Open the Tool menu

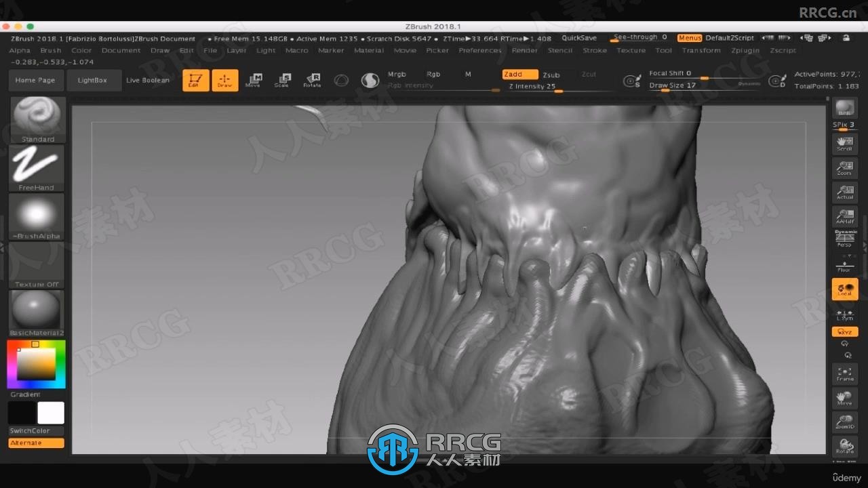(664, 51)
